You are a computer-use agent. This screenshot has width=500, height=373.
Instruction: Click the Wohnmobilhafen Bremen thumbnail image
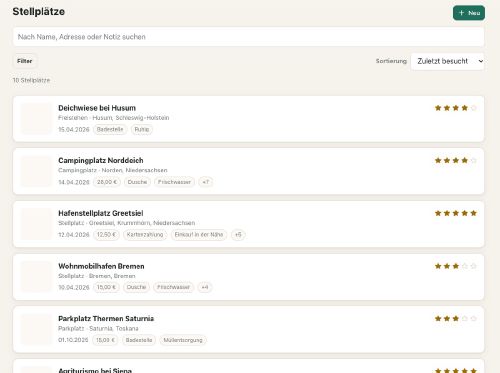click(36, 277)
